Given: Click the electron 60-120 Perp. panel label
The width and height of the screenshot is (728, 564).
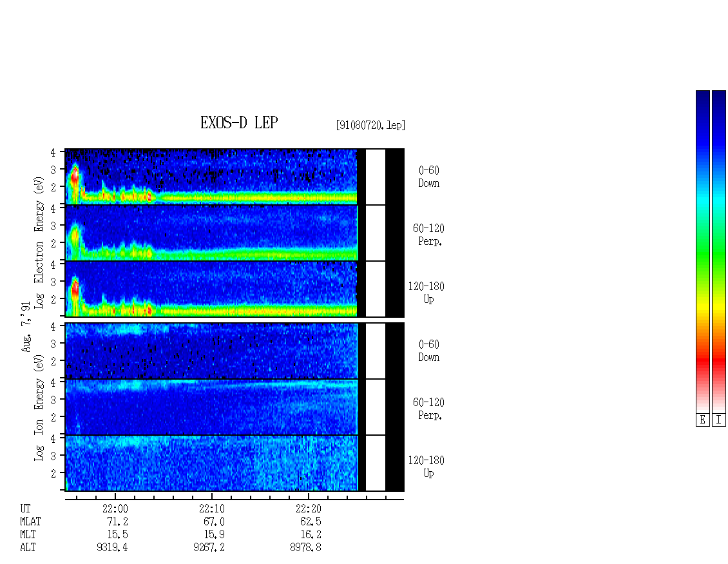Looking at the screenshot, I should [428, 235].
